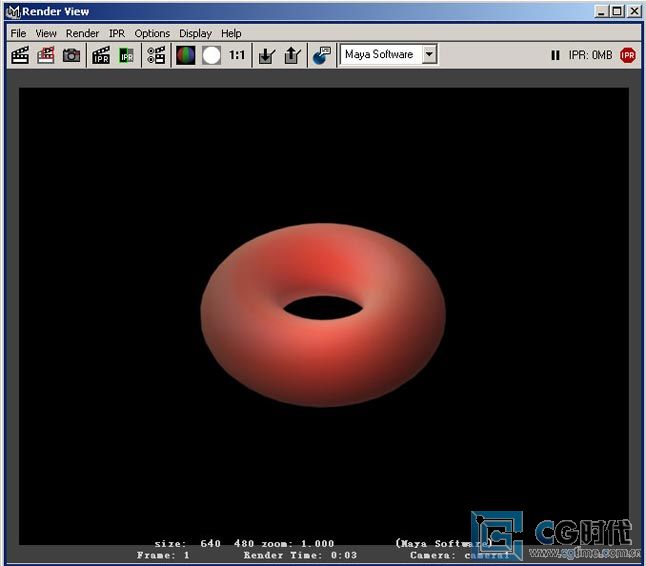Open the Options menu
The width and height of the screenshot is (646, 566).
coord(152,33)
